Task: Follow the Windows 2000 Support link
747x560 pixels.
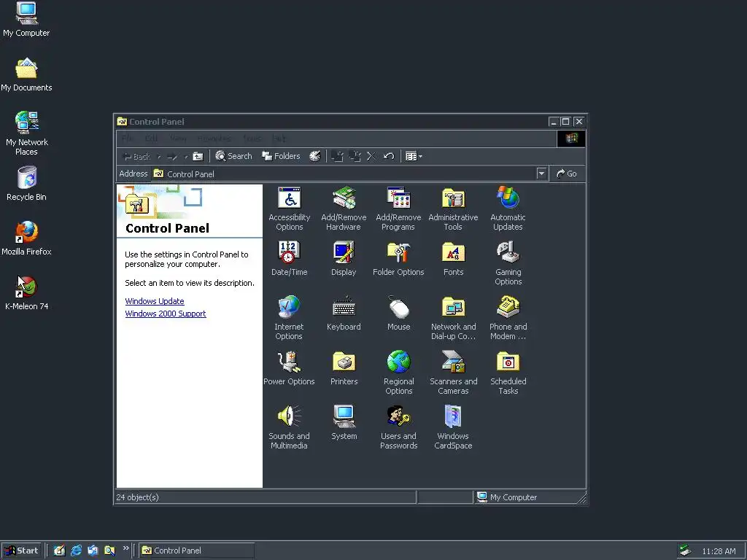Action: (166, 314)
